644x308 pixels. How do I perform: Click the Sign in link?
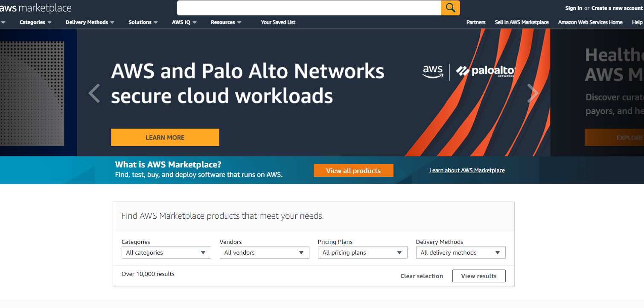tap(574, 8)
